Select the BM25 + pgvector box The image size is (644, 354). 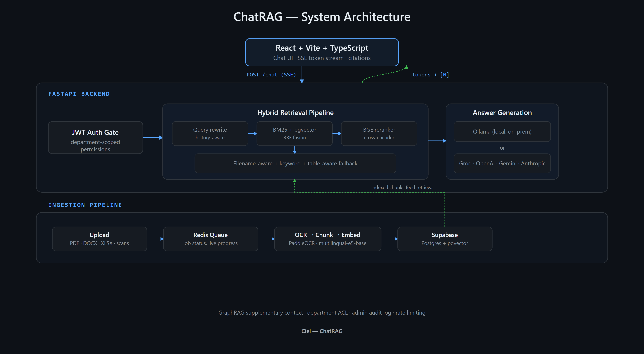pyautogui.click(x=294, y=133)
